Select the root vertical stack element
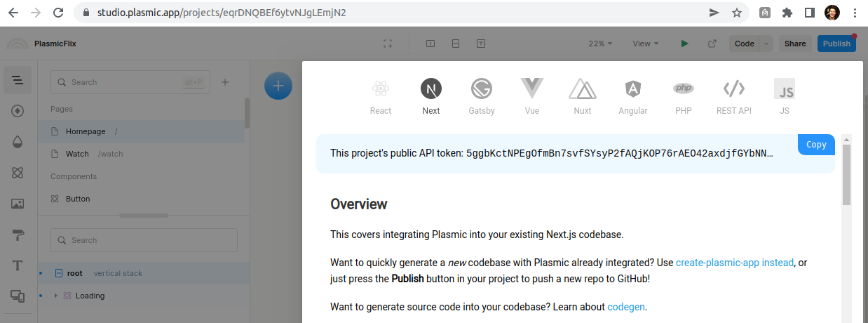The height and width of the screenshot is (323, 868). [x=144, y=273]
